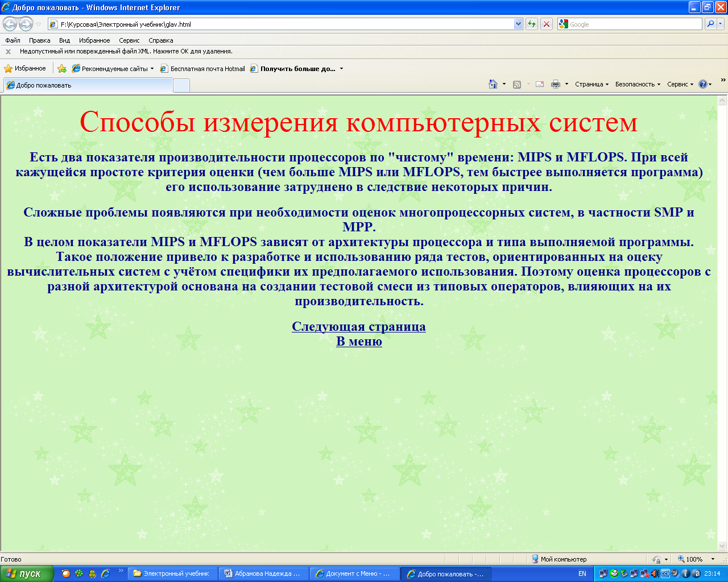Click the address bar with glav.html path
Image resolution: width=728 pixels, height=582 pixels.
point(281,24)
